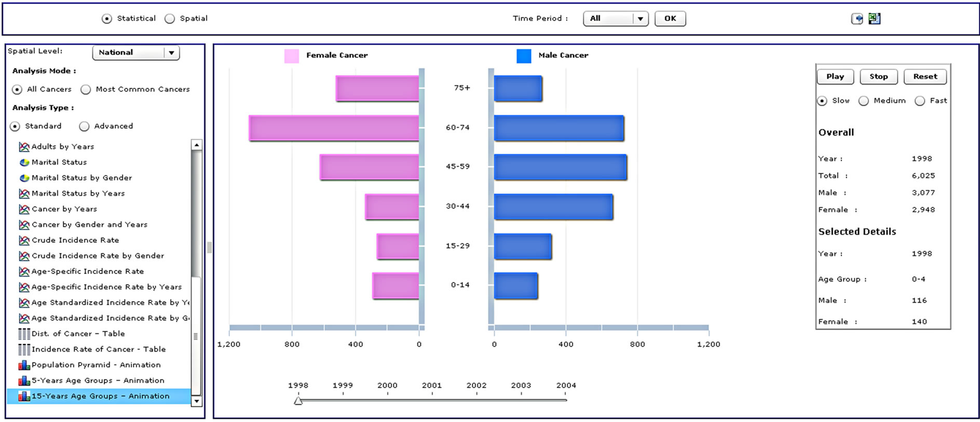Click bar icon beside 5-Years Age Groups - Animation

coord(24,380)
